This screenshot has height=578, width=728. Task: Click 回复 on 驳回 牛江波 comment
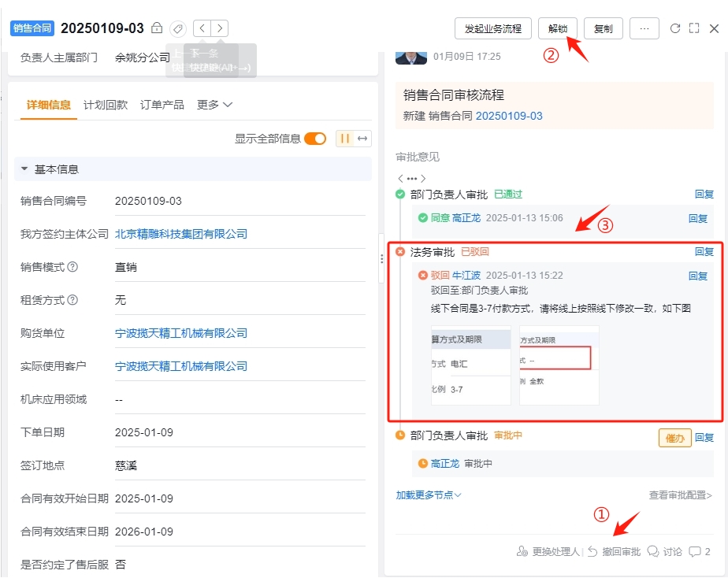point(698,276)
